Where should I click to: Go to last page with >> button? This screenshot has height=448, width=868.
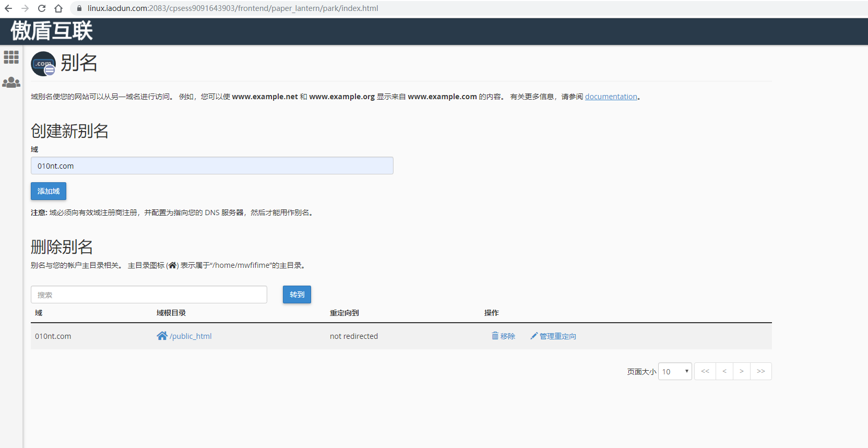coord(760,371)
